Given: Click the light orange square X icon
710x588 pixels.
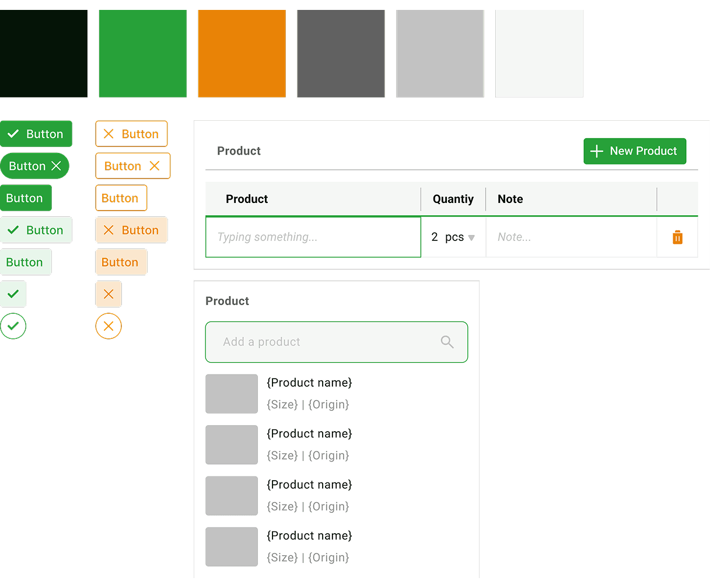Looking at the screenshot, I should (x=109, y=294).
